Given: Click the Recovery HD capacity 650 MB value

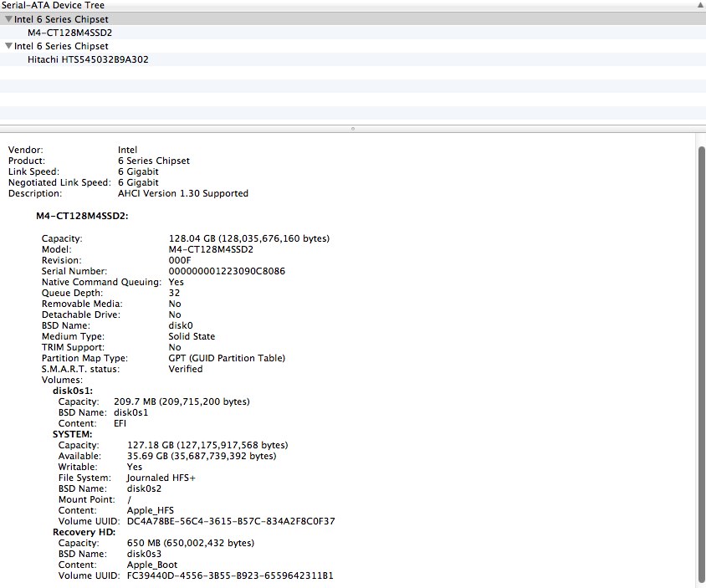Looking at the screenshot, I should coord(191,544).
